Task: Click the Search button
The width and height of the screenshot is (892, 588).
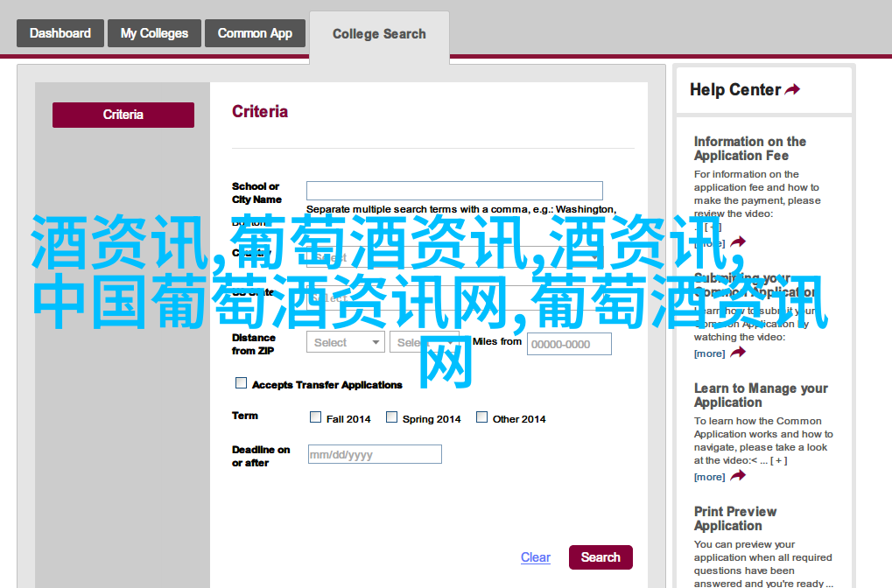Action: [601, 557]
